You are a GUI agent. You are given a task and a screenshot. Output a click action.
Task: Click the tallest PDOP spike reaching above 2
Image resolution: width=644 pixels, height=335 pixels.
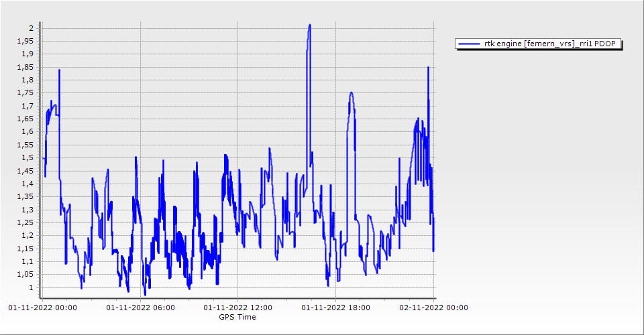click(309, 25)
